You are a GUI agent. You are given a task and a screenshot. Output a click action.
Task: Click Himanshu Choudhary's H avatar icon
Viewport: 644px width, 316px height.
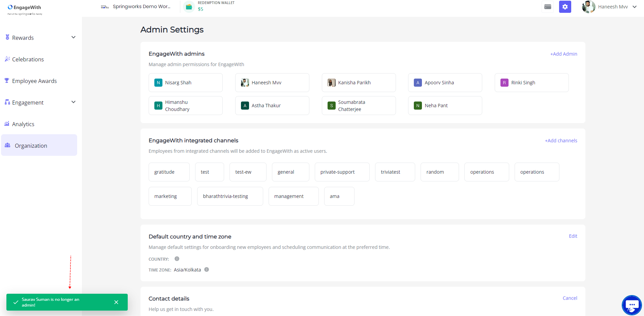(158, 106)
